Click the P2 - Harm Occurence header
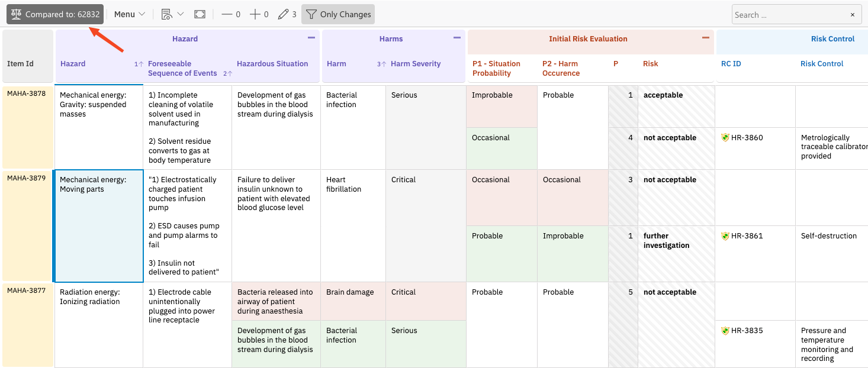 pyautogui.click(x=561, y=69)
